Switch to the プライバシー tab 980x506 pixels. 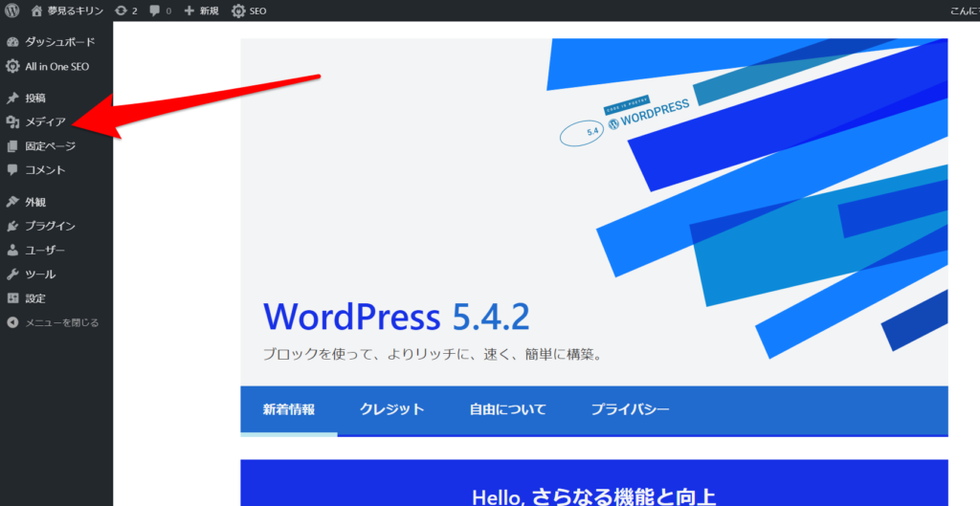[630, 409]
